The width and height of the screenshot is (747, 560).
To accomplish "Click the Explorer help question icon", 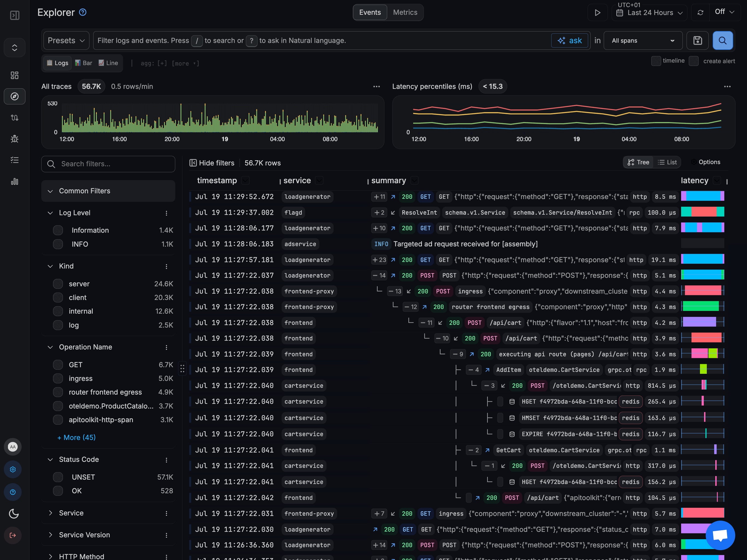I will [x=83, y=13].
